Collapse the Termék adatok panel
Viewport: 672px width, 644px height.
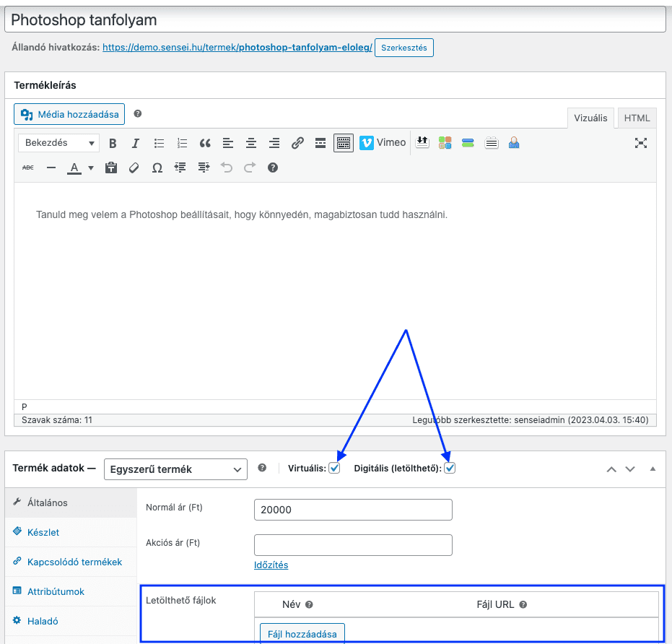tap(653, 469)
